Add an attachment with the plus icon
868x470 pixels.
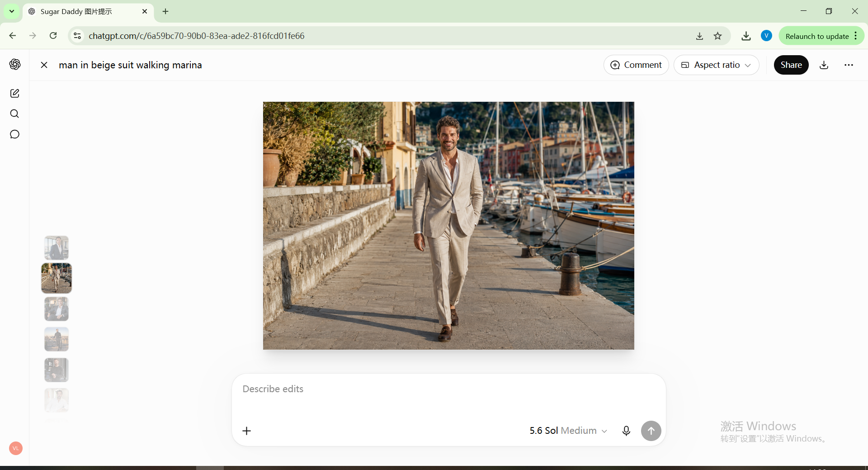pyautogui.click(x=246, y=431)
